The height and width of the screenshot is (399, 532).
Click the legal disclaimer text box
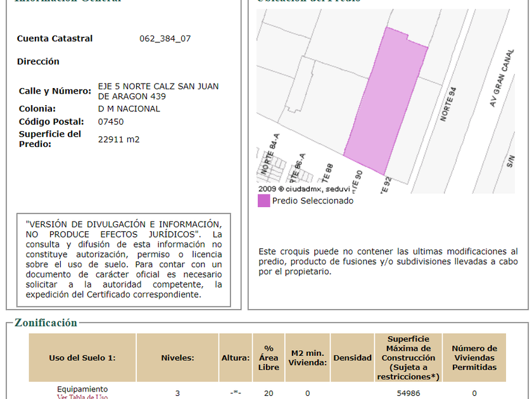123,260
